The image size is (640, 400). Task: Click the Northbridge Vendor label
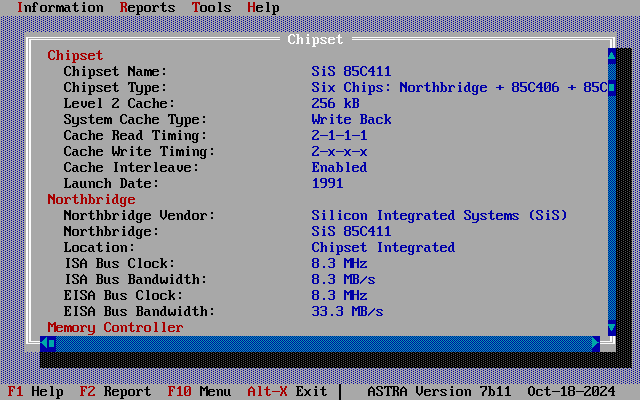pyautogui.click(x=139, y=215)
